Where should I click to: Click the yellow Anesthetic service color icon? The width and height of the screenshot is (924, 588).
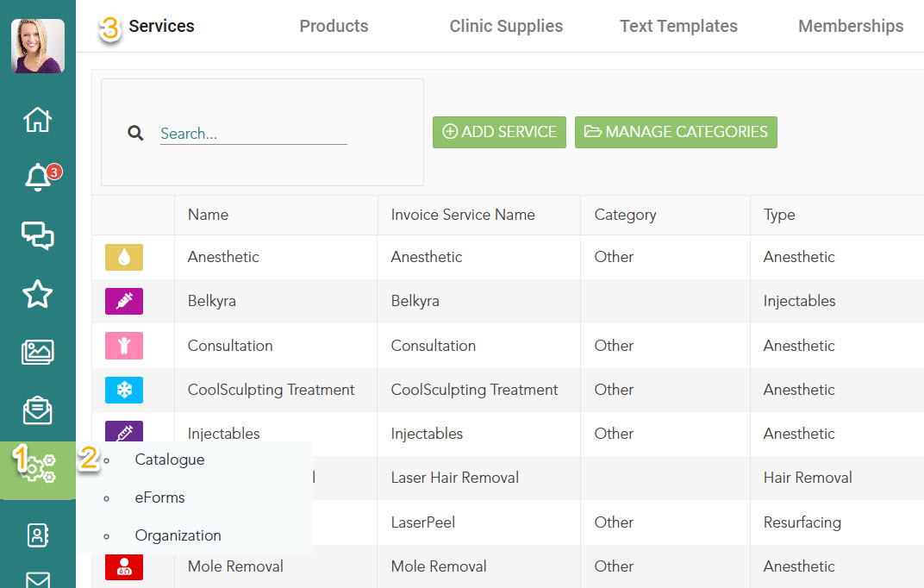[124, 257]
